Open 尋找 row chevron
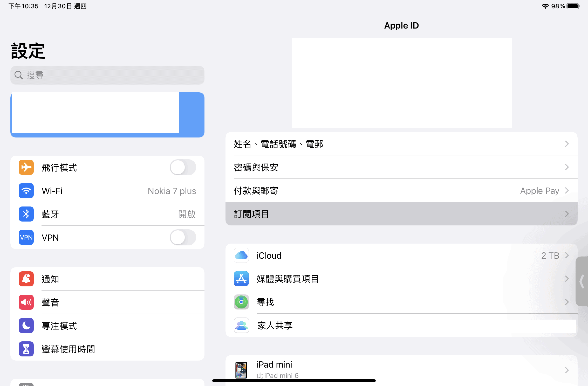Image resolution: width=588 pixels, height=386 pixels. pyautogui.click(x=567, y=302)
